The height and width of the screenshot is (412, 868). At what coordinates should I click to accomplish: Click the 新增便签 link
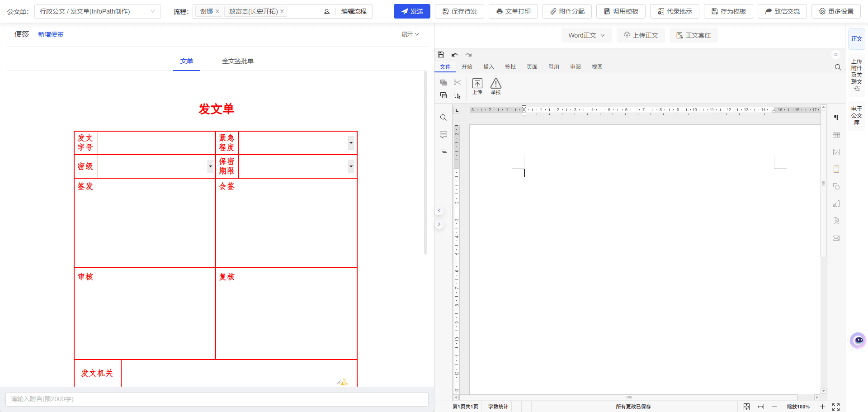[51, 34]
